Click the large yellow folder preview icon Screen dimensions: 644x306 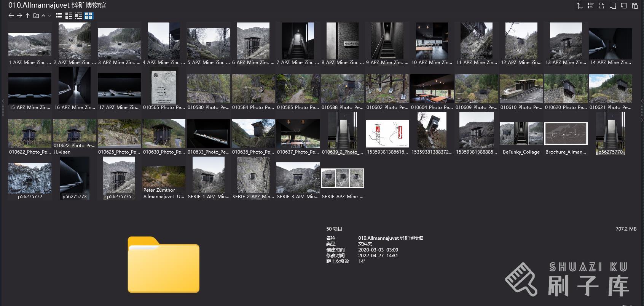coord(163,265)
